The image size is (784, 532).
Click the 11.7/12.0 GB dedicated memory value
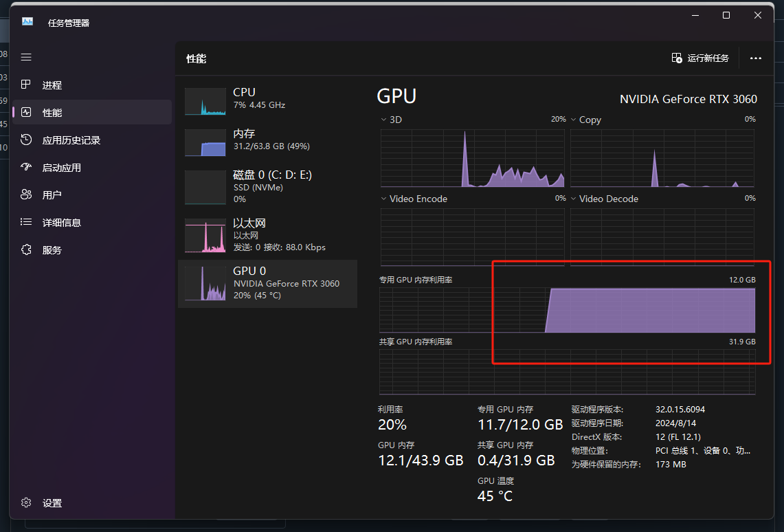(520, 425)
